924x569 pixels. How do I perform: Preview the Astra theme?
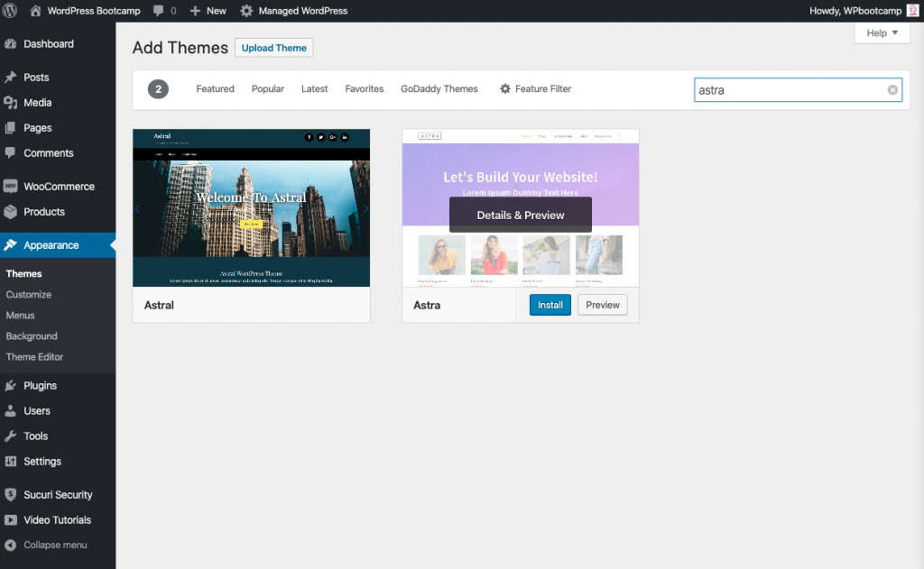click(x=602, y=305)
